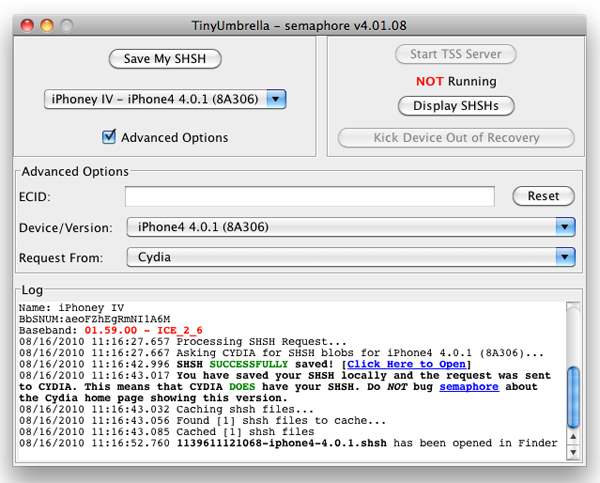The width and height of the screenshot is (600, 483).
Task: Open the Click Here to Open link
Action: (406, 364)
